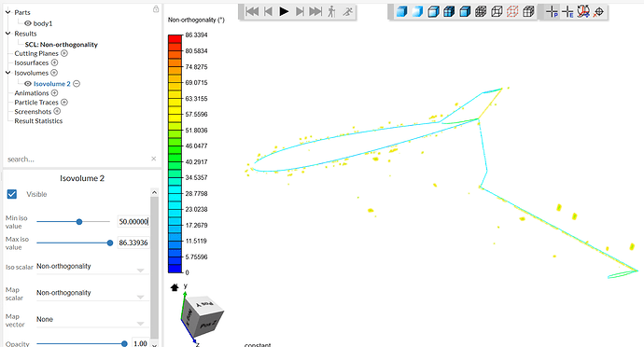Add a new Screenshot
This screenshot has height=347, width=644.
pyautogui.click(x=57, y=111)
